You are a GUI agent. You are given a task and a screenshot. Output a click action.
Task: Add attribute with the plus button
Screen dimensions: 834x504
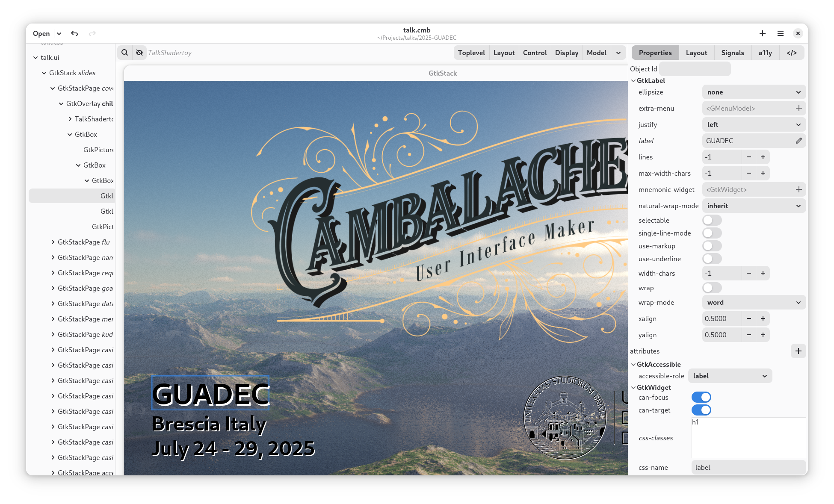coord(798,351)
